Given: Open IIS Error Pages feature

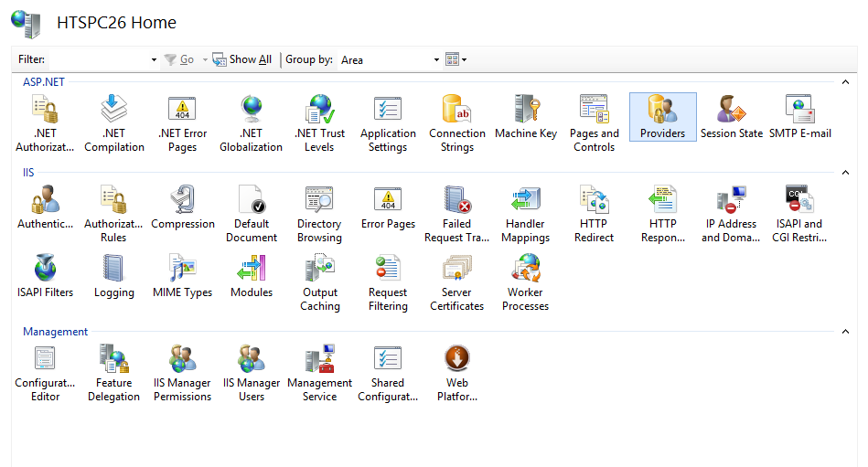Looking at the screenshot, I should (388, 207).
